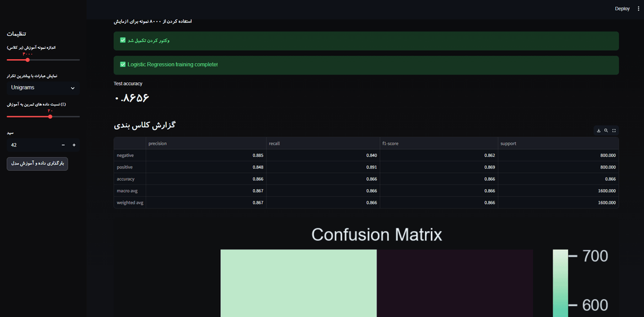Click the load data and train model button
This screenshot has width=644, height=317.
(37, 163)
